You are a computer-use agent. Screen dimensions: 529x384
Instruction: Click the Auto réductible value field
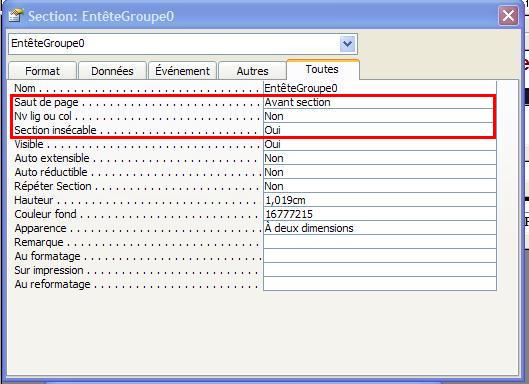point(380,172)
